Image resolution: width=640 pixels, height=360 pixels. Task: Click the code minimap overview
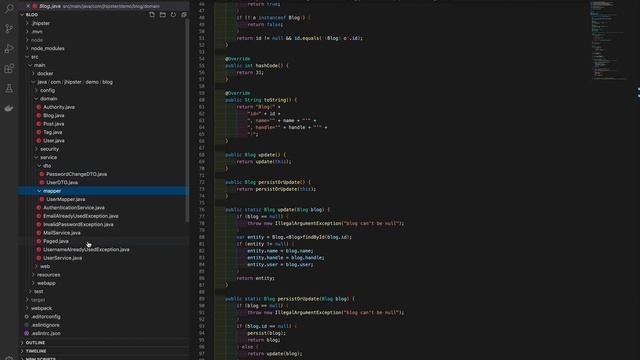click(x=610, y=41)
